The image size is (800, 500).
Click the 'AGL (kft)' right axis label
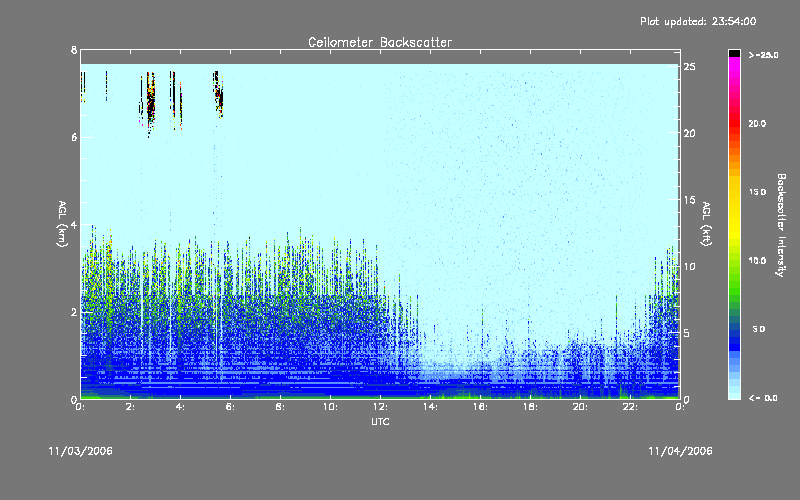(706, 224)
